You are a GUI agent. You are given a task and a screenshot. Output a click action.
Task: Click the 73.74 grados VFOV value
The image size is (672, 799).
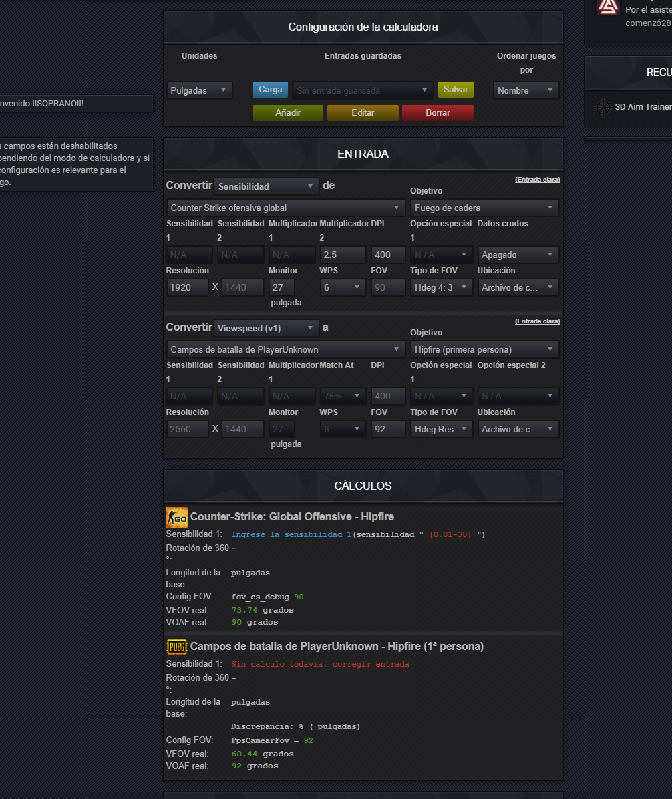(263, 610)
